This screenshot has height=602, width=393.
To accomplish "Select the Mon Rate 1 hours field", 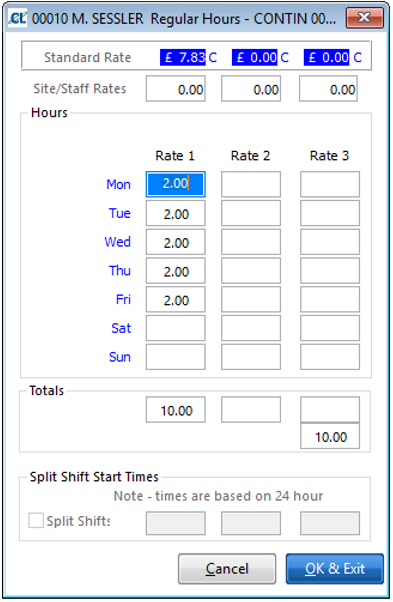I will coord(175,184).
